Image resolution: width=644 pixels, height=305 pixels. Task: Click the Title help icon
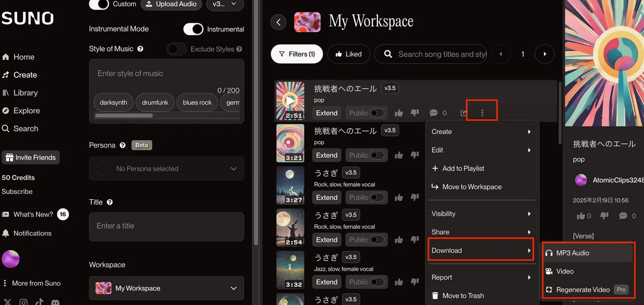pyautogui.click(x=109, y=202)
